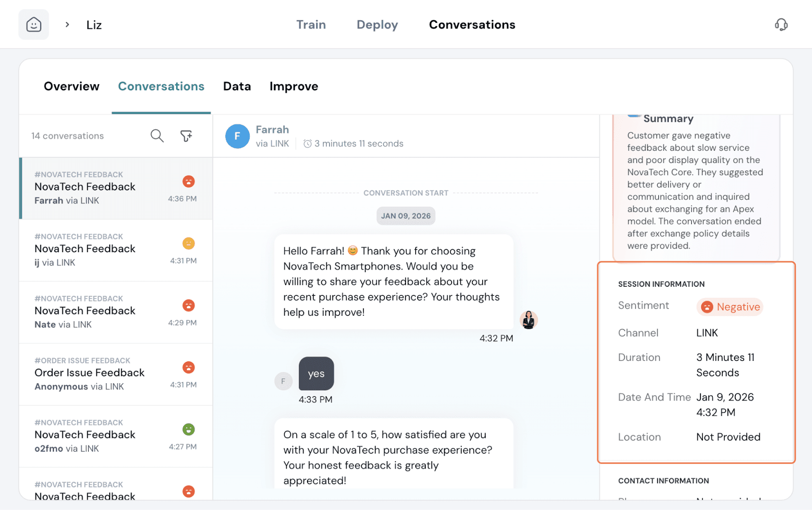Click the Negative sentiment badge
The width and height of the screenshot is (812, 510).
pos(730,307)
